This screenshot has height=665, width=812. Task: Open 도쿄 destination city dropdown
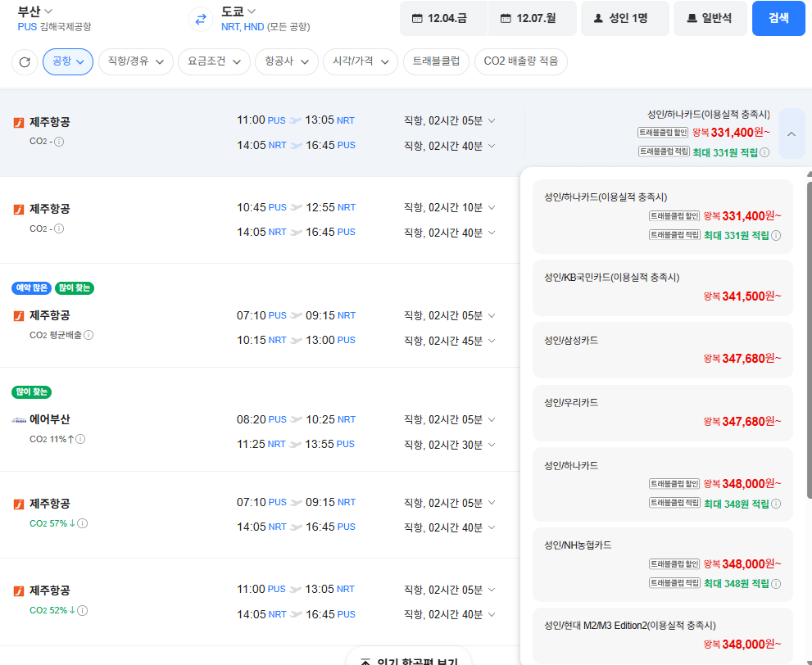point(238,11)
